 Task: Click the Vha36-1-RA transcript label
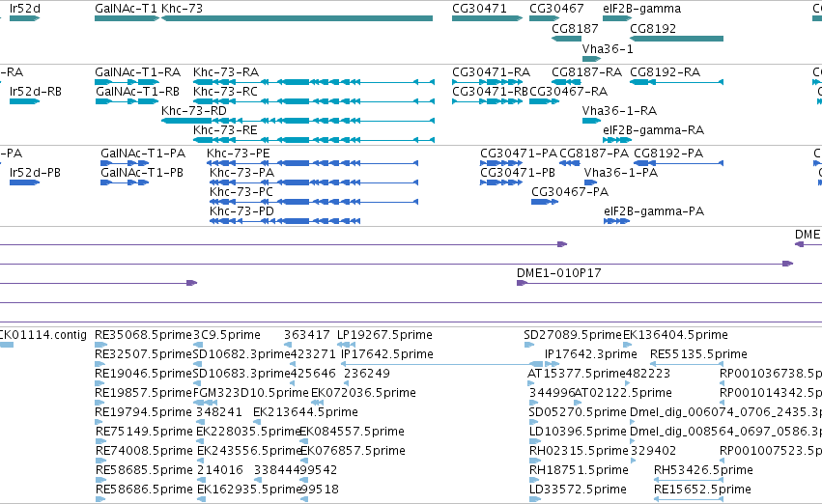point(619,111)
